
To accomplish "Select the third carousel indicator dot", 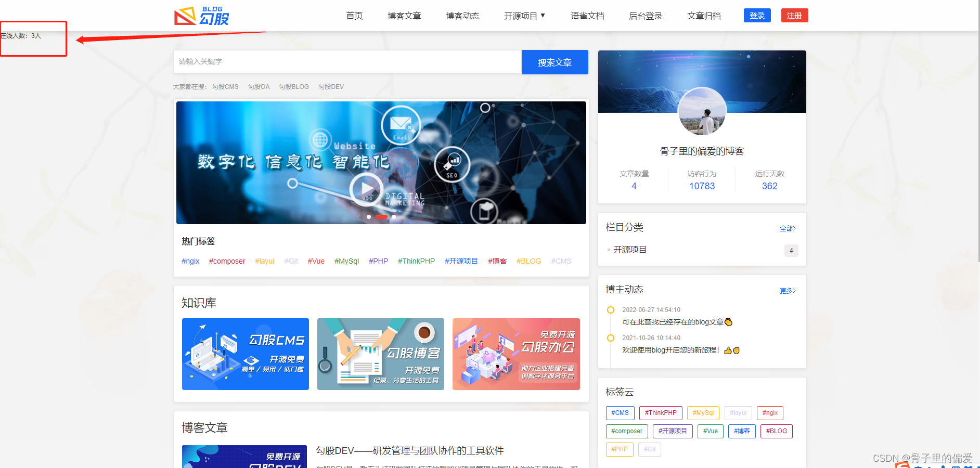I will pos(394,217).
